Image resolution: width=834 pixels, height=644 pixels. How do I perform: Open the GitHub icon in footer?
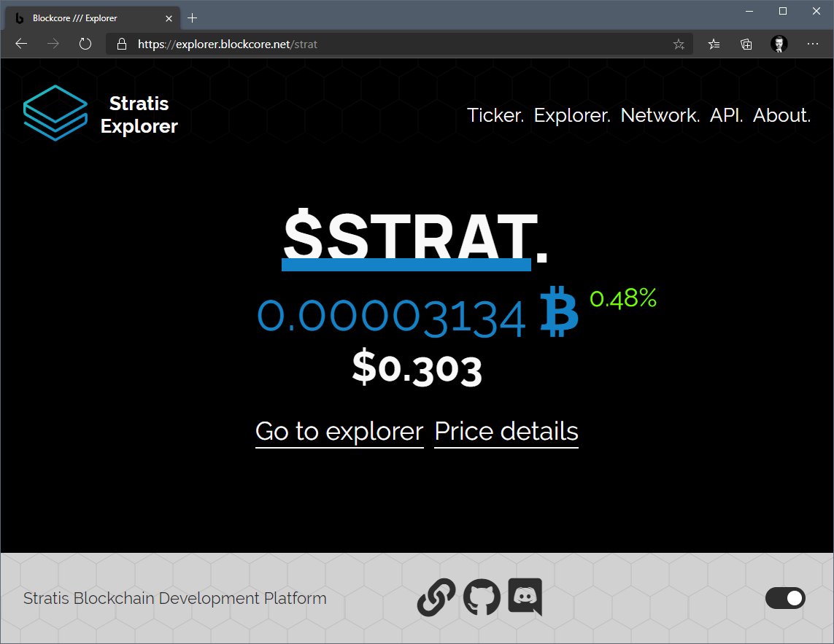coord(482,597)
